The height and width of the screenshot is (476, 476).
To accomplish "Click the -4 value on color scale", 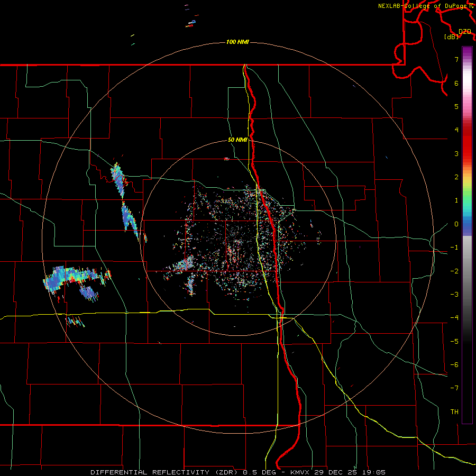I will pyautogui.click(x=454, y=318).
